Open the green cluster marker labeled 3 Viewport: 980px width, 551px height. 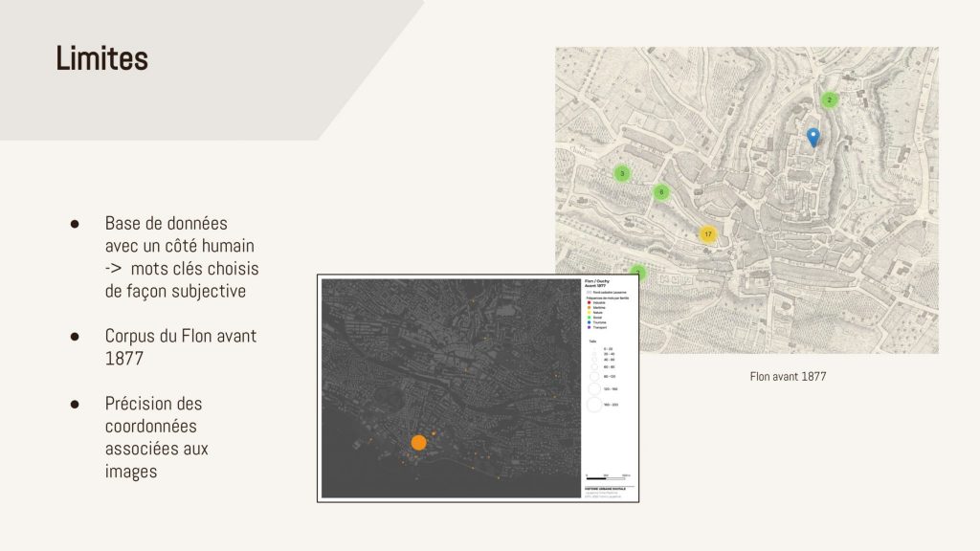pyautogui.click(x=622, y=173)
